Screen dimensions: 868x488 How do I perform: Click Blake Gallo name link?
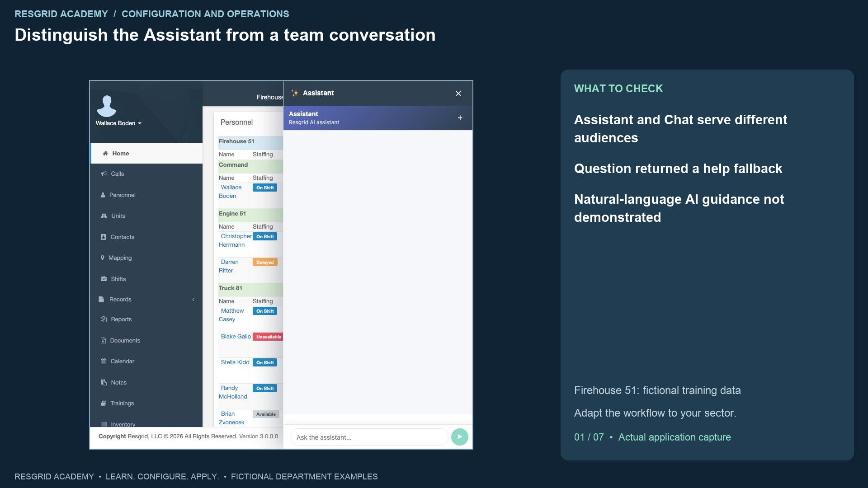pos(236,337)
